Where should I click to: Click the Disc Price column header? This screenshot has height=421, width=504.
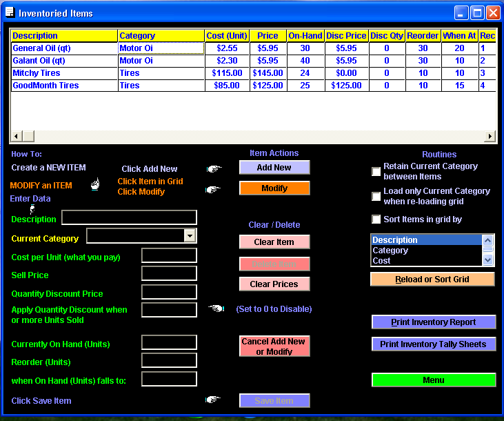(x=347, y=36)
